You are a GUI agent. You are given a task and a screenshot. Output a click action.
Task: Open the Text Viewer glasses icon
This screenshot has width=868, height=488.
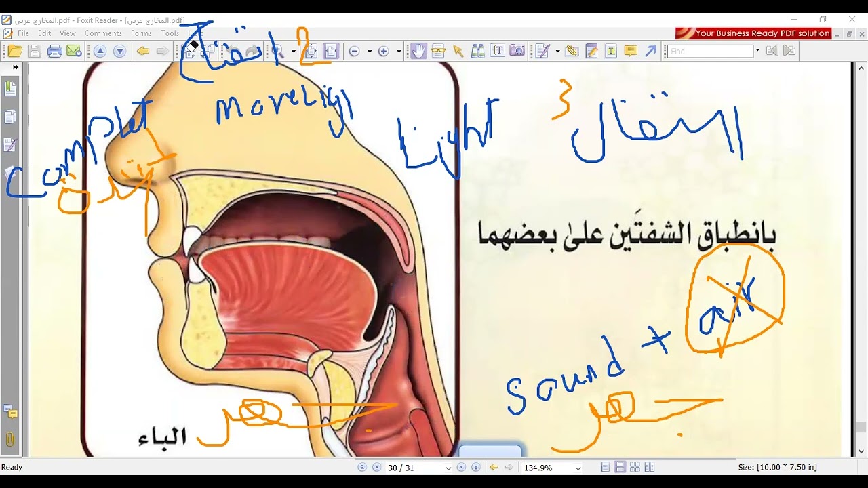pos(438,51)
